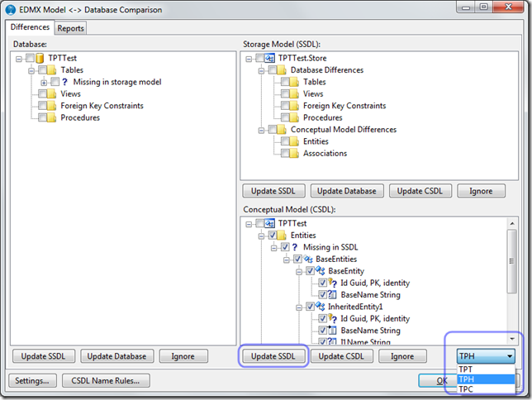The image size is (532, 400).
Task: Confirm the dialog with the OK button
Action: click(438, 381)
